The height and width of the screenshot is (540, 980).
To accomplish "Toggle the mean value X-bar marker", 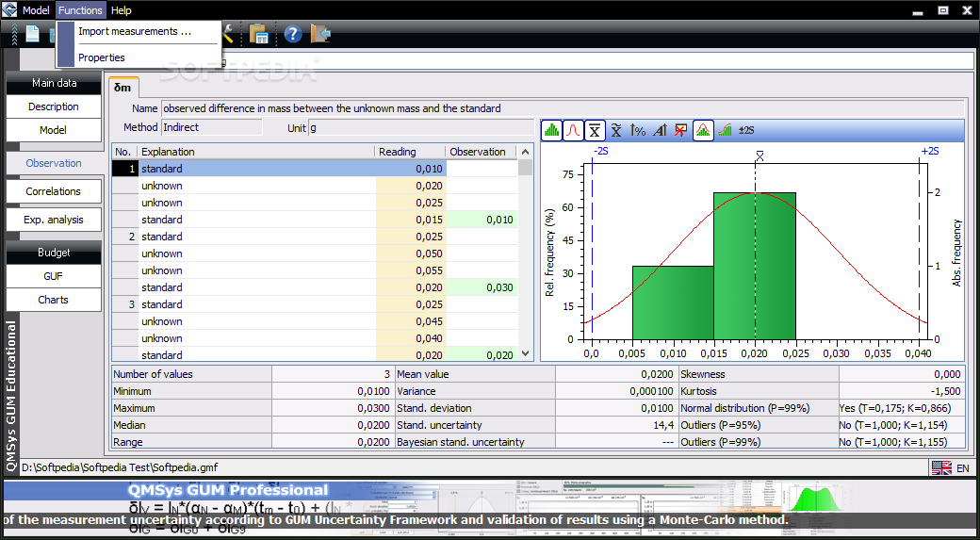I will tap(595, 131).
